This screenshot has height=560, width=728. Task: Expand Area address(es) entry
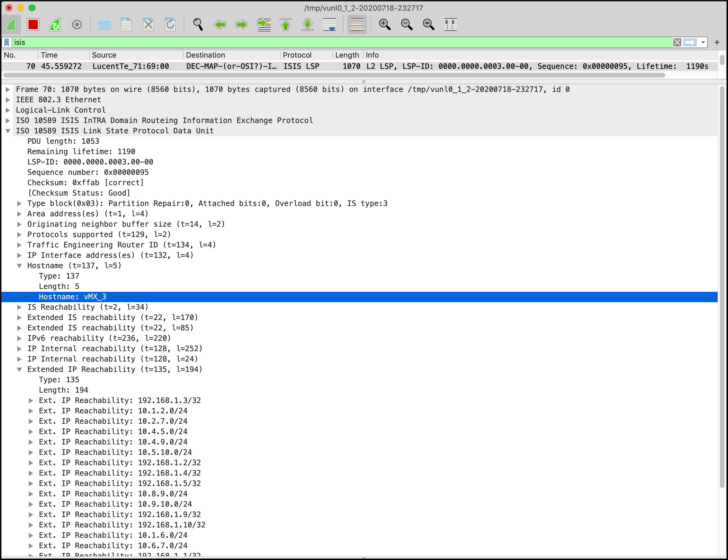click(19, 213)
